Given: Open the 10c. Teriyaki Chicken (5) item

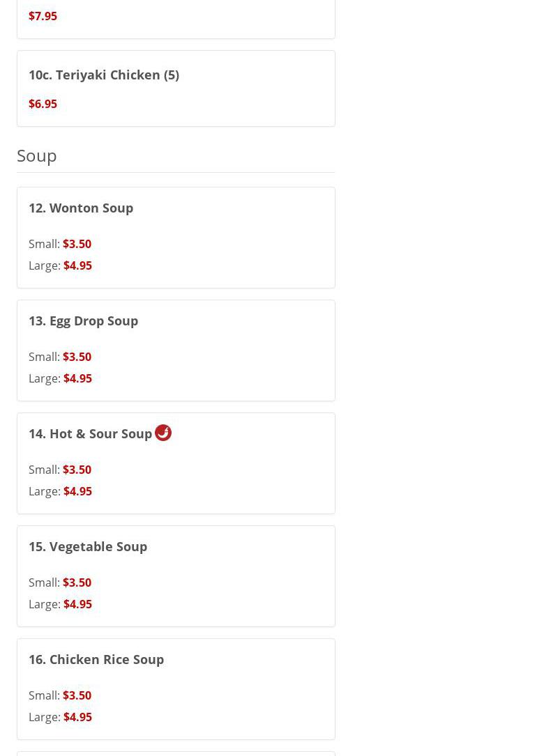Looking at the screenshot, I should pyautogui.click(x=104, y=75).
